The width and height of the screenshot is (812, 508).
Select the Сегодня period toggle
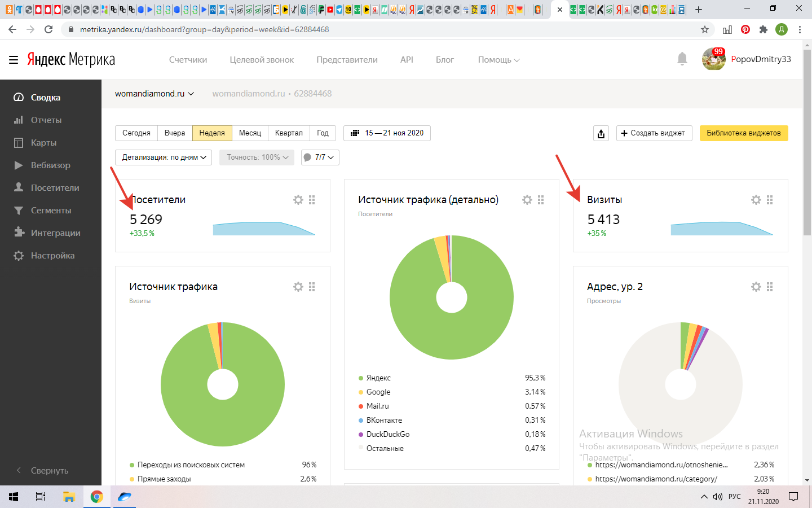click(x=136, y=133)
